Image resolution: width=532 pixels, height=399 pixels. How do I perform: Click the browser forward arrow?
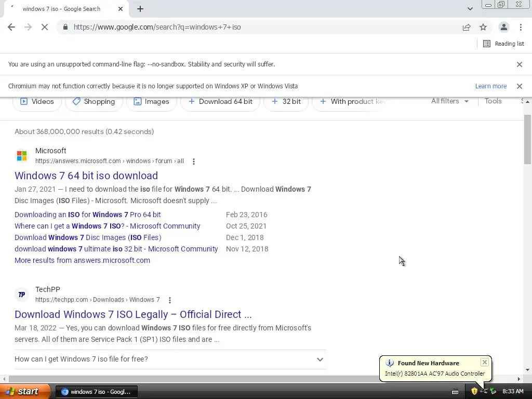[28, 27]
